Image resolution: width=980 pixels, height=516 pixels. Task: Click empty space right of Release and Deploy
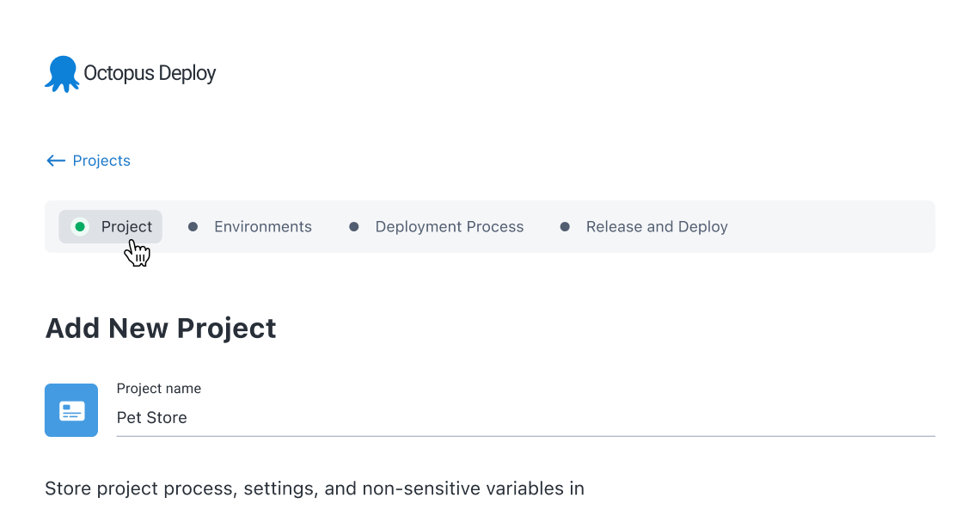pos(830,227)
